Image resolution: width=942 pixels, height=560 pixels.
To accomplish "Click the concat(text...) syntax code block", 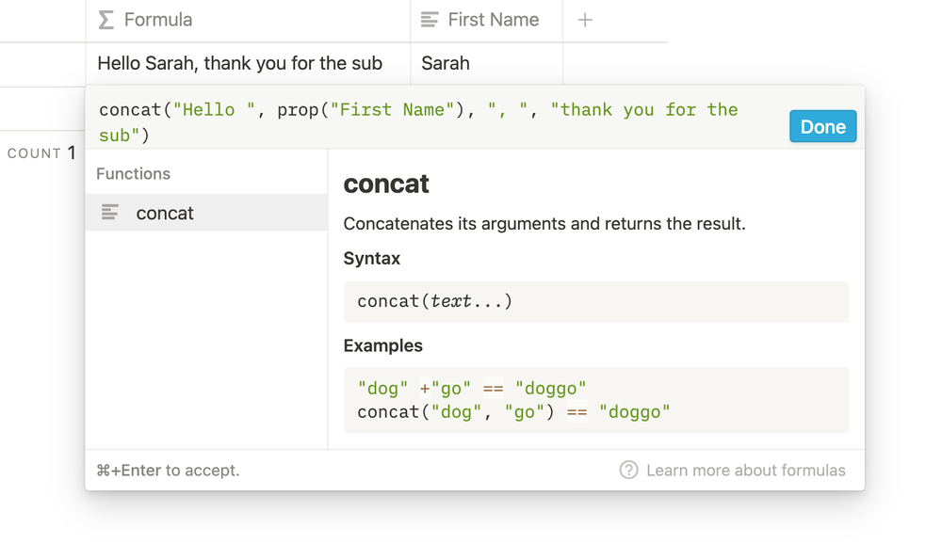I will pos(595,301).
